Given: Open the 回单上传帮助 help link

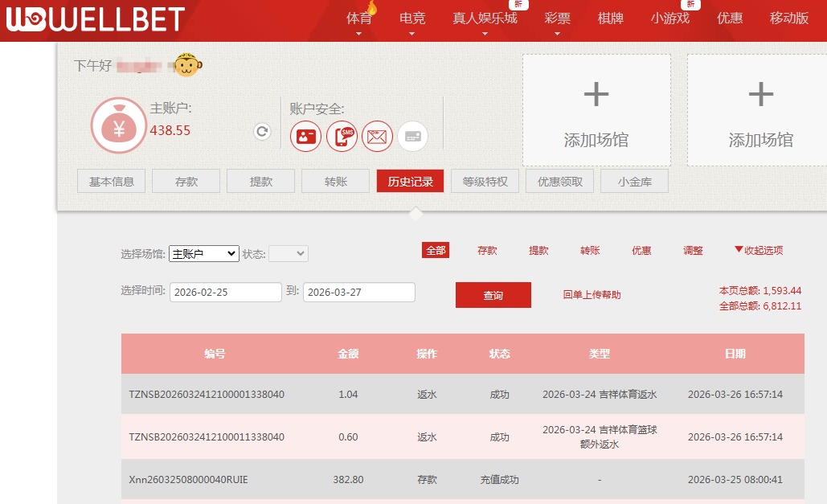Looking at the screenshot, I should pyautogui.click(x=591, y=294).
